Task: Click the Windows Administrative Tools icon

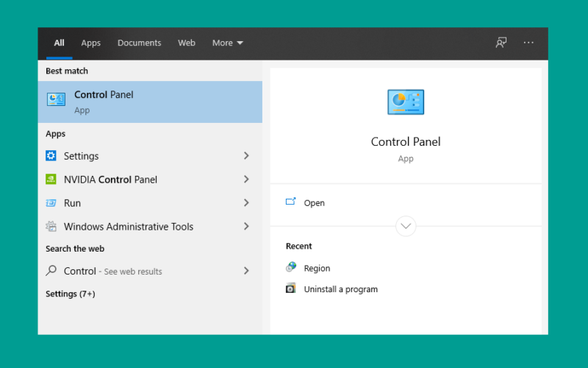Action: coord(51,227)
